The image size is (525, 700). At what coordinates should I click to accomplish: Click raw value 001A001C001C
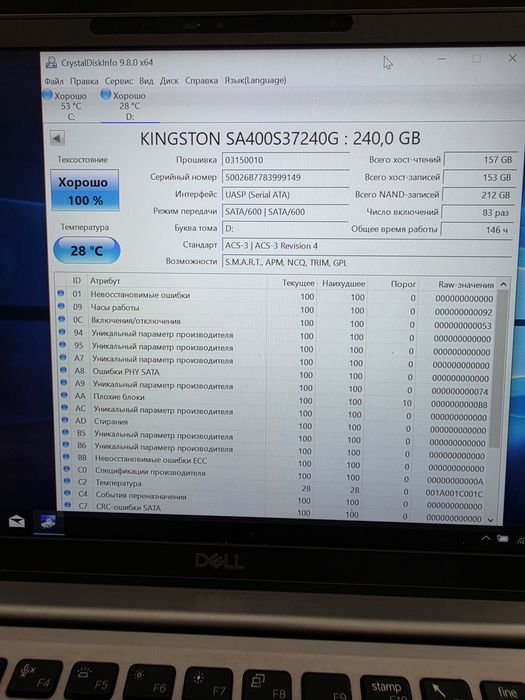(454, 494)
